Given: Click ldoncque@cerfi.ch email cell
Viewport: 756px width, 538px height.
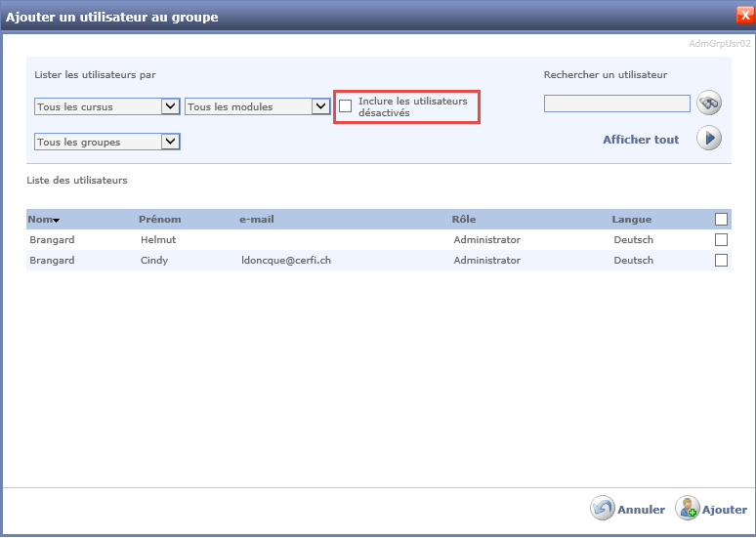Looking at the screenshot, I should pyautogui.click(x=287, y=261).
